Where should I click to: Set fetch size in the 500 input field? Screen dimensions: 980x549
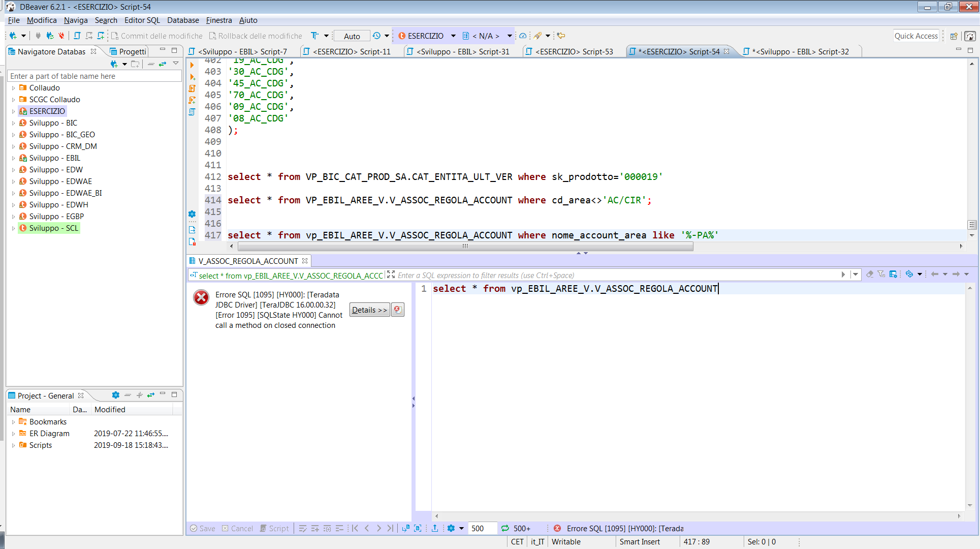pyautogui.click(x=482, y=528)
